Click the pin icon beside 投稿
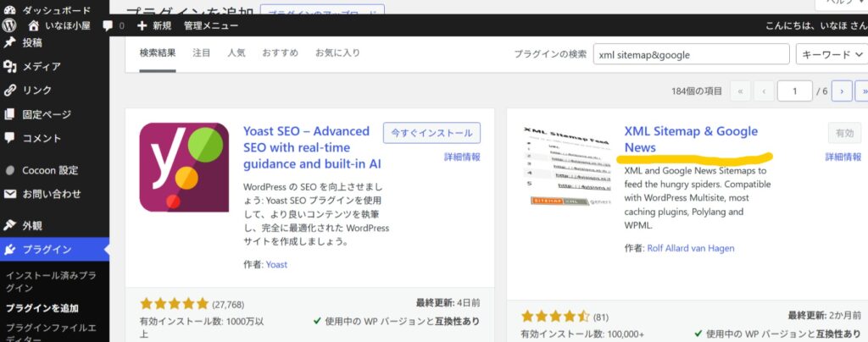This screenshot has width=868, height=342. [9, 42]
